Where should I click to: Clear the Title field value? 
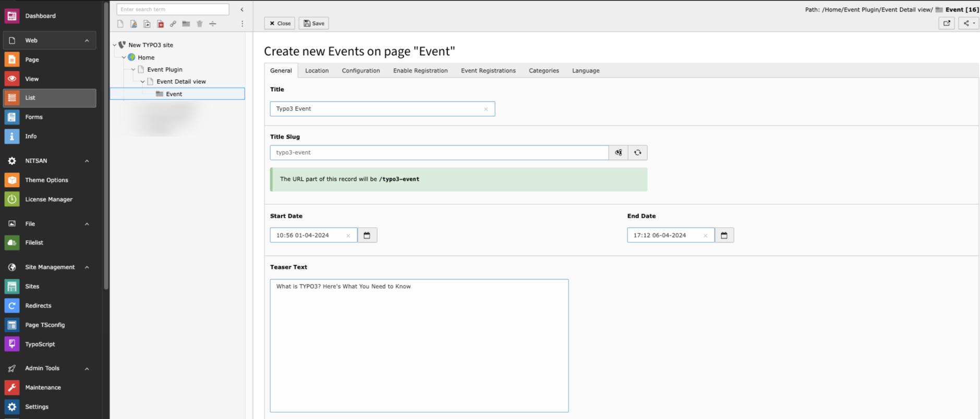(486, 109)
